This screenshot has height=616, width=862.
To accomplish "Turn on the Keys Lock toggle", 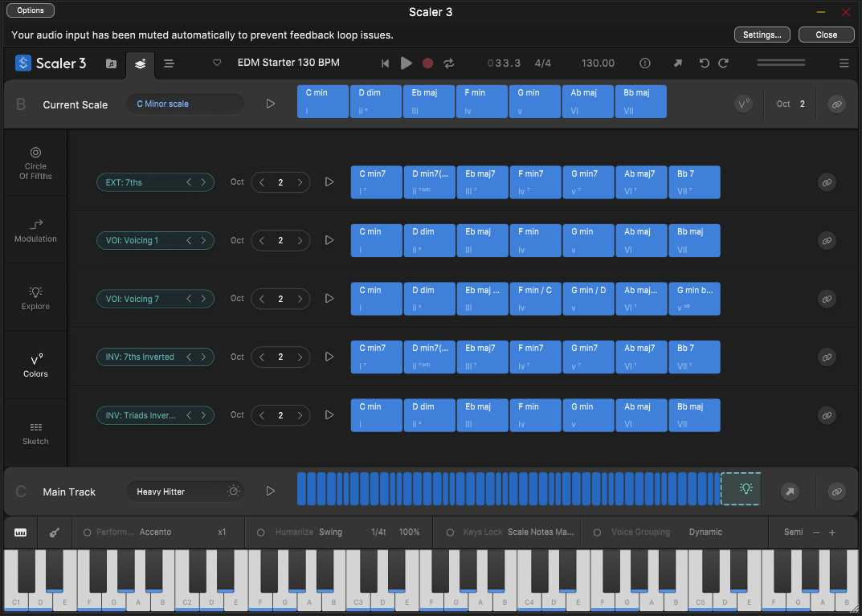I will [x=450, y=532].
